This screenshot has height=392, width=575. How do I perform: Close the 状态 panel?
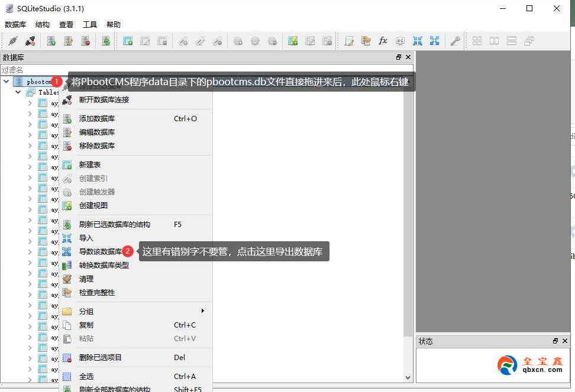tap(565, 341)
